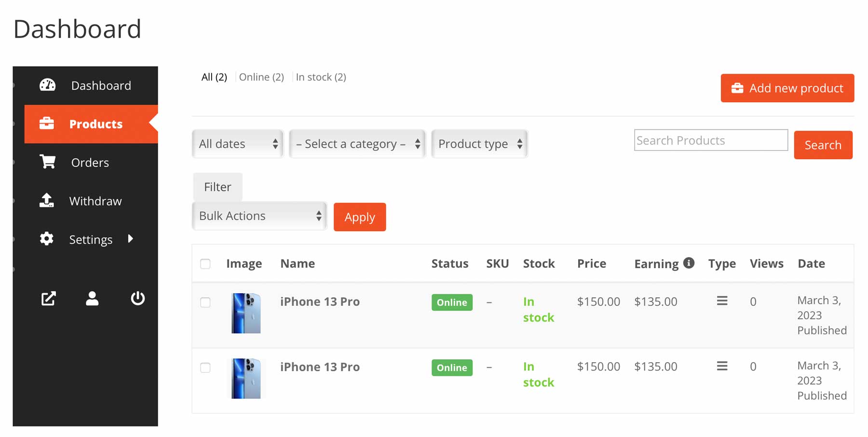The height and width of the screenshot is (437, 868).
Task: Check the select-all products checkbox
Action: (205, 264)
